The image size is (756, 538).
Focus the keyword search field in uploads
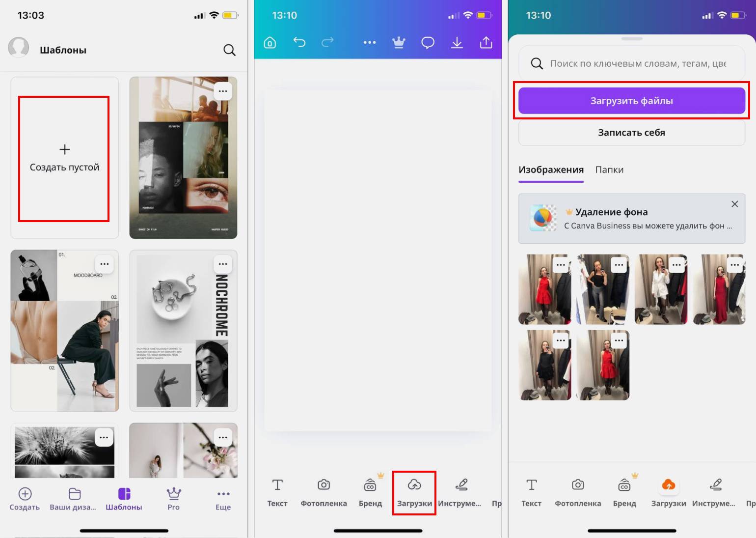click(x=637, y=64)
